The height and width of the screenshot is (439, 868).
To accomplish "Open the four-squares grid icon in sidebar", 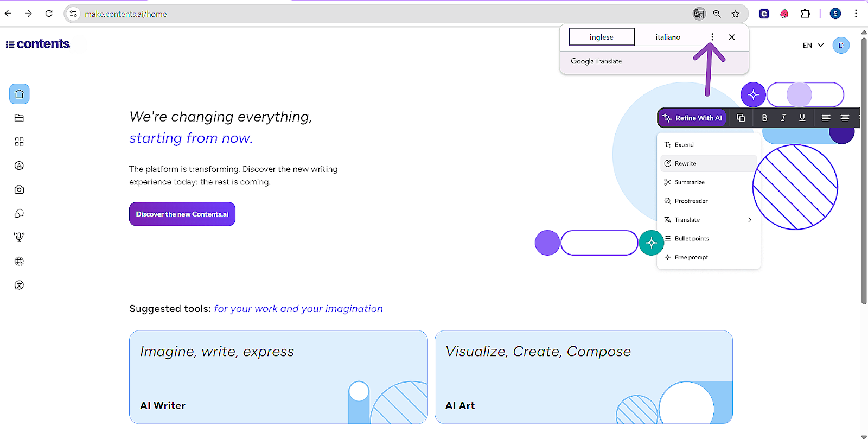I will click(19, 142).
